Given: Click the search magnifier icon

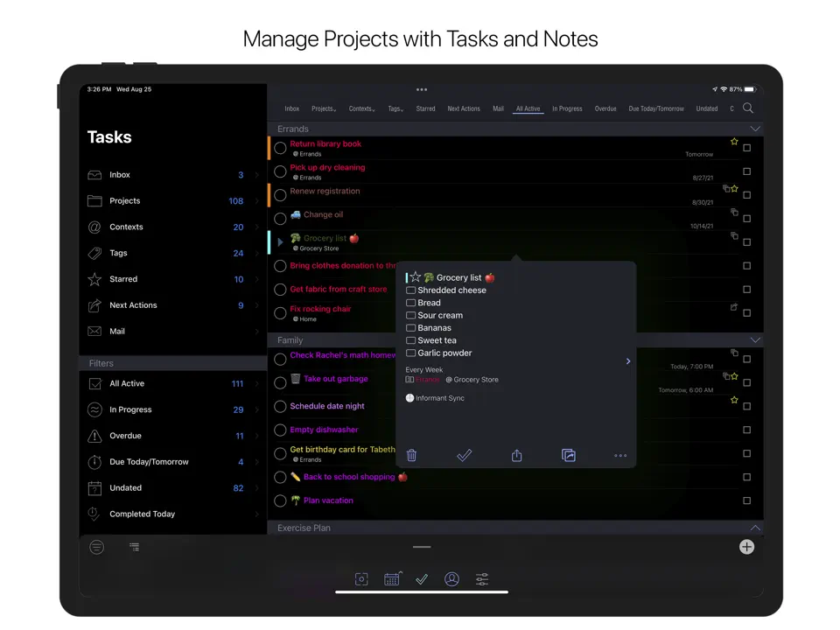Looking at the screenshot, I should tap(748, 108).
